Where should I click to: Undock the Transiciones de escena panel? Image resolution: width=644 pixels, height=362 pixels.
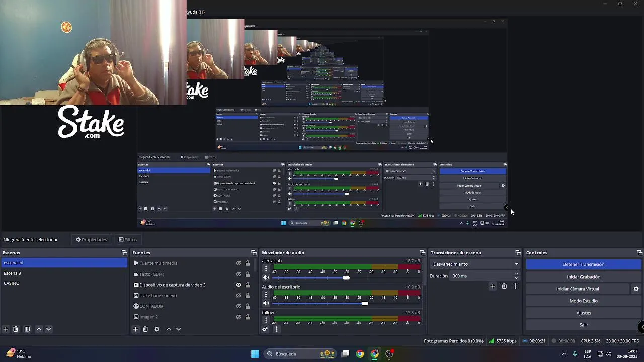coord(518,253)
